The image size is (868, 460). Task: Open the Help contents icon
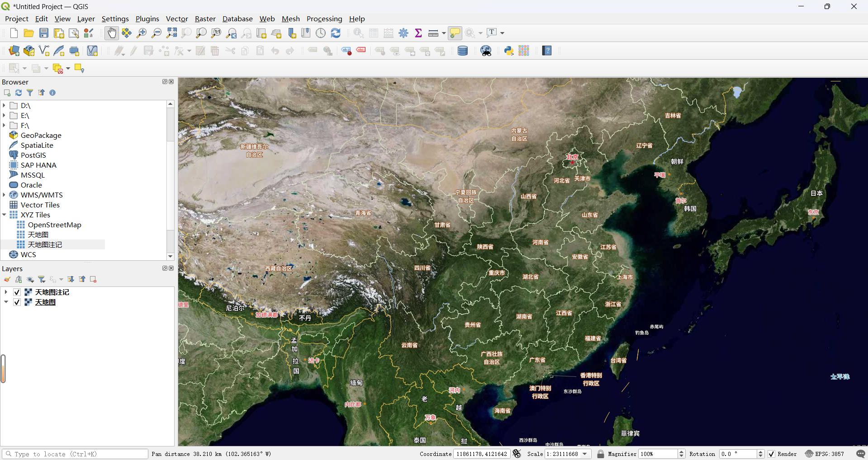(x=547, y=51)
